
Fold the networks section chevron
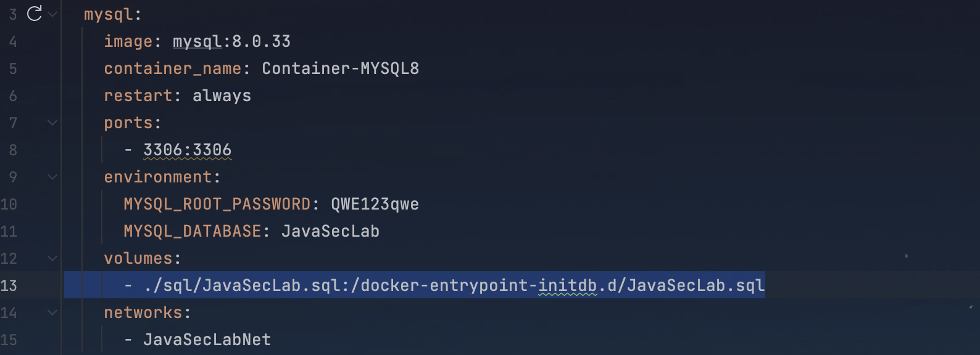pos(52,312)
